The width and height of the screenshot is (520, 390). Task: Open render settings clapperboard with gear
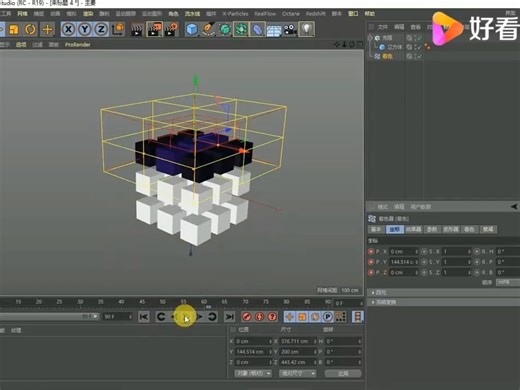coord(172,29)
